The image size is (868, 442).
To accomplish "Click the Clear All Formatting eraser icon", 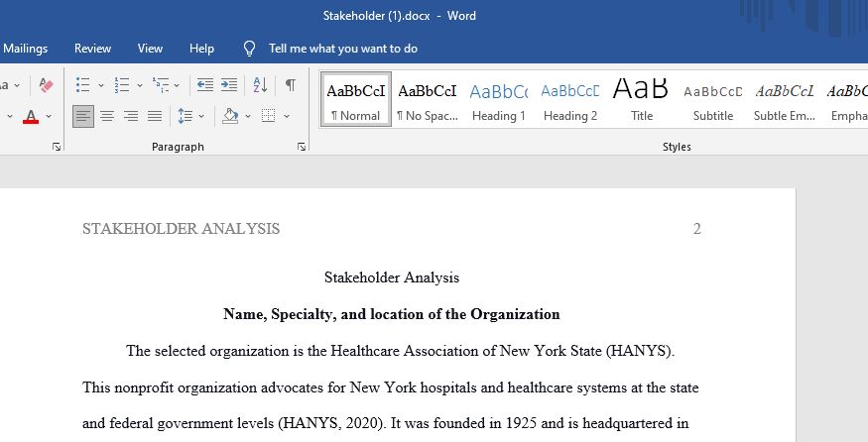I will click(46, 85).
